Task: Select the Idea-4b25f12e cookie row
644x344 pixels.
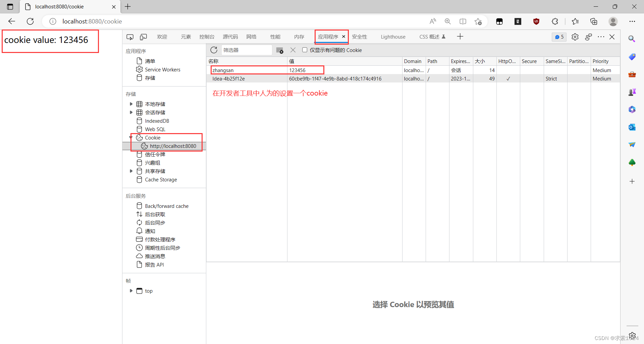Action: tap(413, 78)
